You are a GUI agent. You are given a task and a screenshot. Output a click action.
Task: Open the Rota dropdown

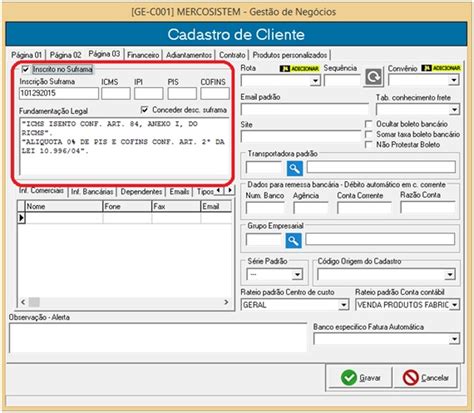[x=315, y=80]
